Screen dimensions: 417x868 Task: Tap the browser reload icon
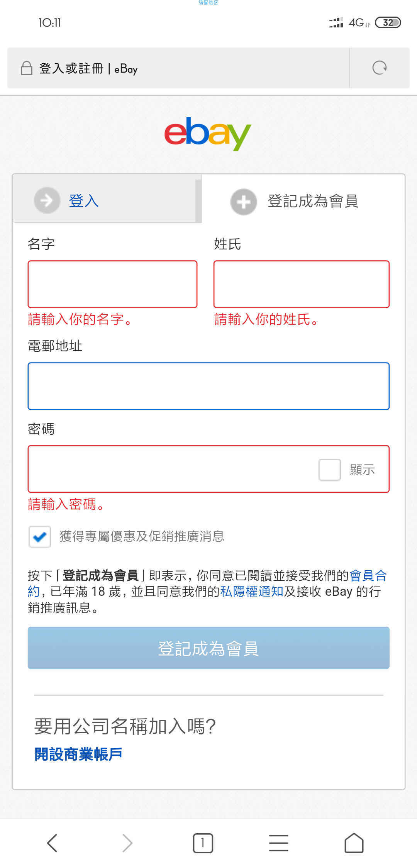379,68
